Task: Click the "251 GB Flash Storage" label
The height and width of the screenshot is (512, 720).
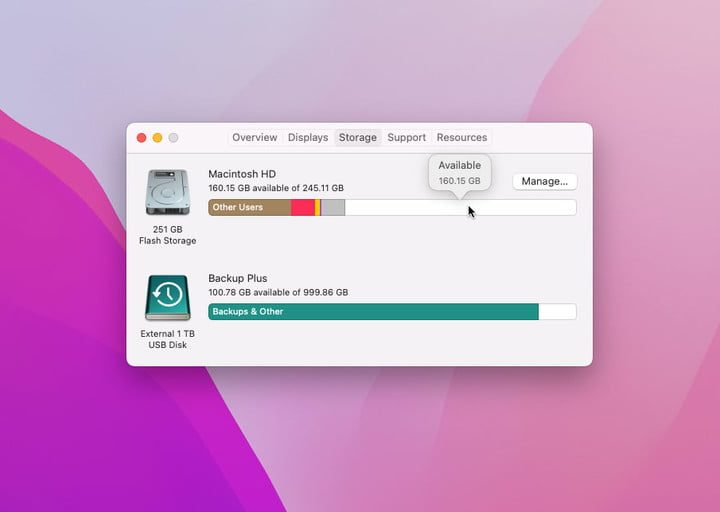Action: (x=168, y=235)
